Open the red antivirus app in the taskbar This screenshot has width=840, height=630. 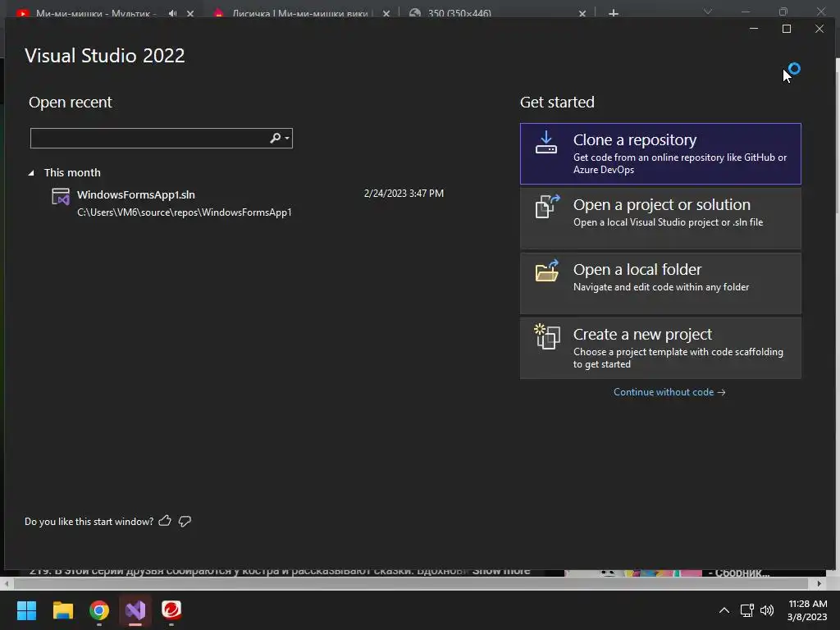171,610
